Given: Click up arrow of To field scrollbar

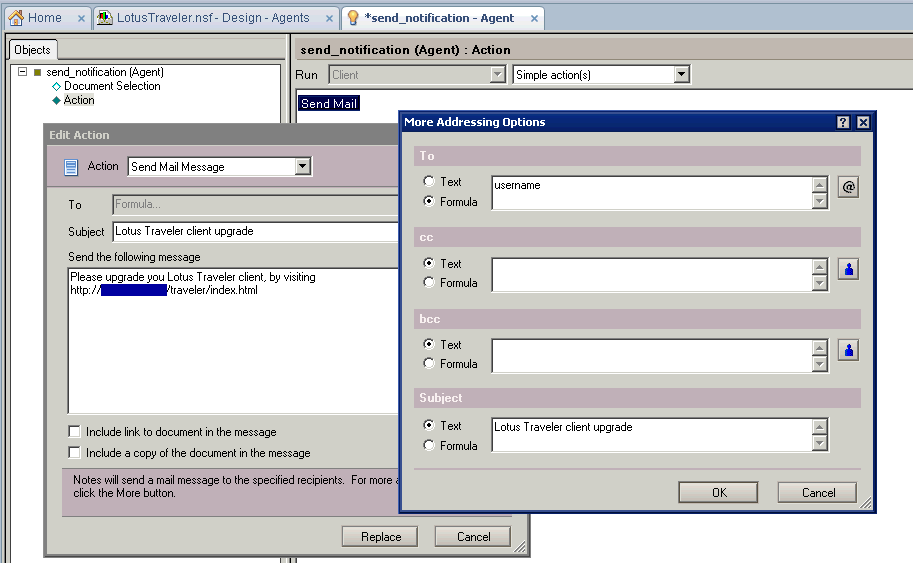Looking at the screenshot, I should 819,185.
